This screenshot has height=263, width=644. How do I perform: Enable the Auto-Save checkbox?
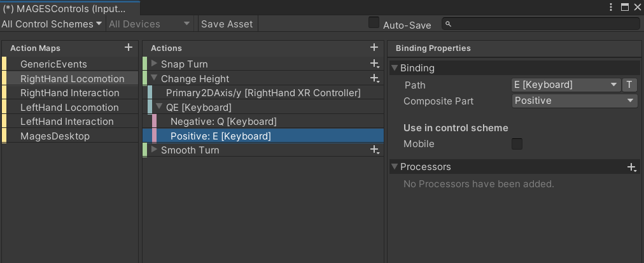click(x=374, y=23)
